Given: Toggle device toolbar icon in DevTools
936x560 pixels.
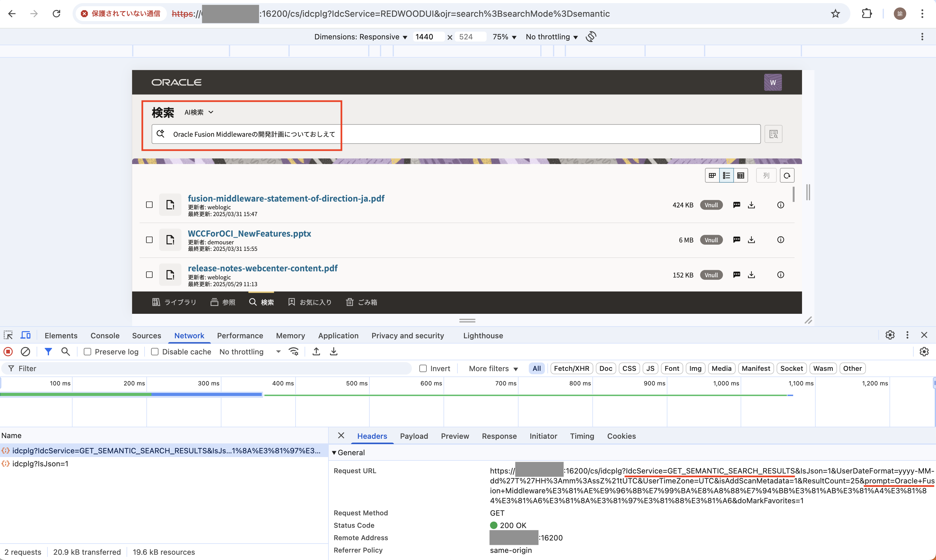Looking at the screenshot, I should pos(25,335).
